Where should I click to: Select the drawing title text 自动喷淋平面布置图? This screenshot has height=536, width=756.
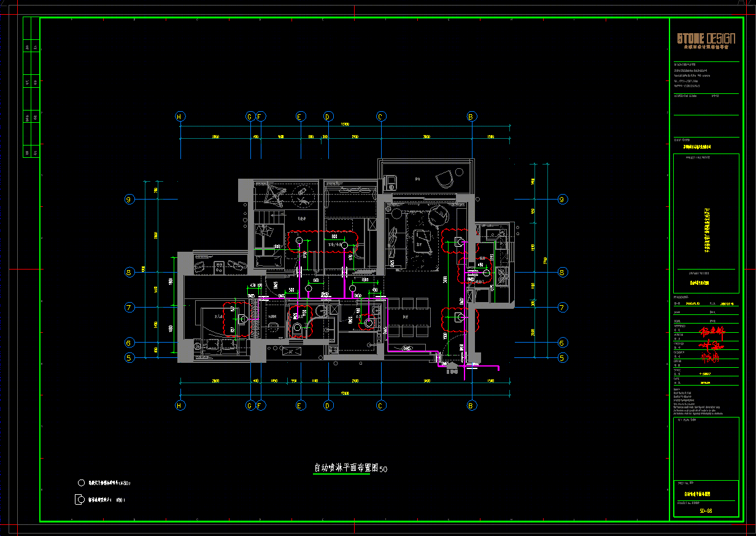(x=342, y=468)
